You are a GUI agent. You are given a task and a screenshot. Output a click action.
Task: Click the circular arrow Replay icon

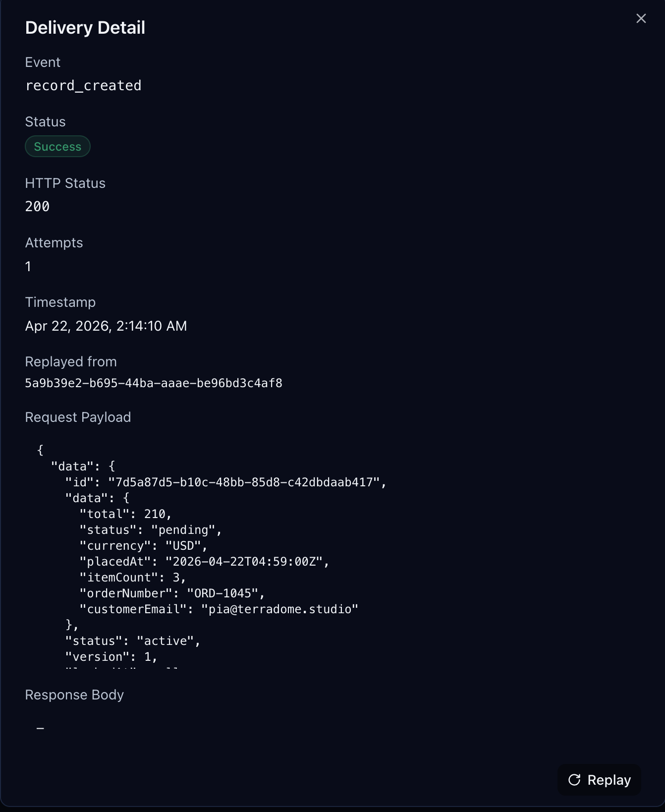(574, 780)
